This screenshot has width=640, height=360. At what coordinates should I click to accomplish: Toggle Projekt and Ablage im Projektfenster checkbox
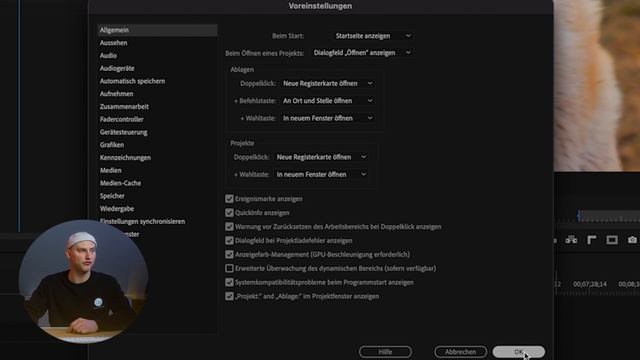(x=229, y=296)
